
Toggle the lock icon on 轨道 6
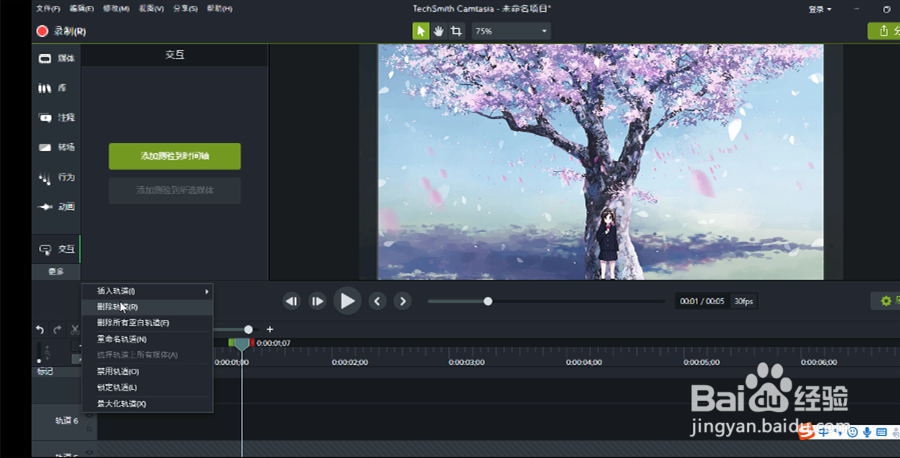pyautogui.click(x=90, y=428)
